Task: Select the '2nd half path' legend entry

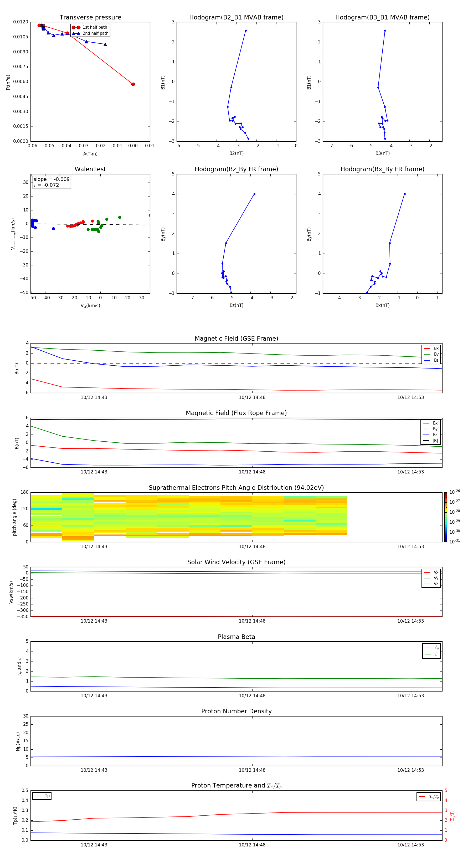Action: click(x=91, y=33)
